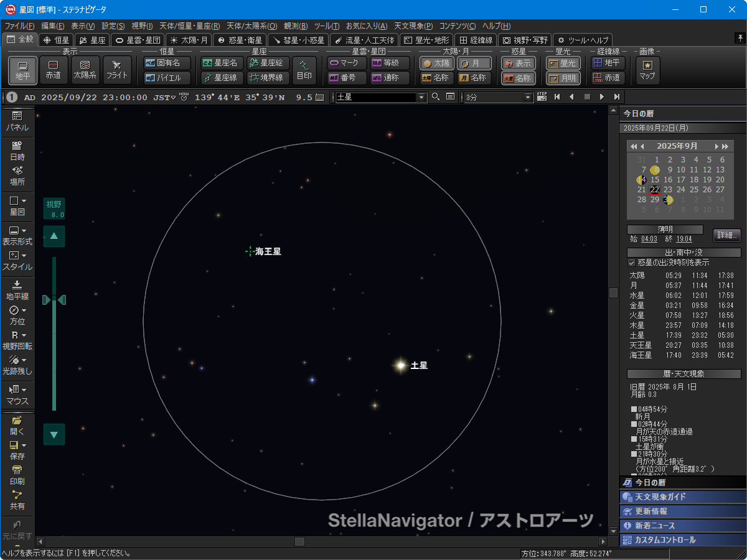The width and height of the screenshot is (747, 560).
Task: Open the 天文現象(P) menu
Action: (413, 26)
